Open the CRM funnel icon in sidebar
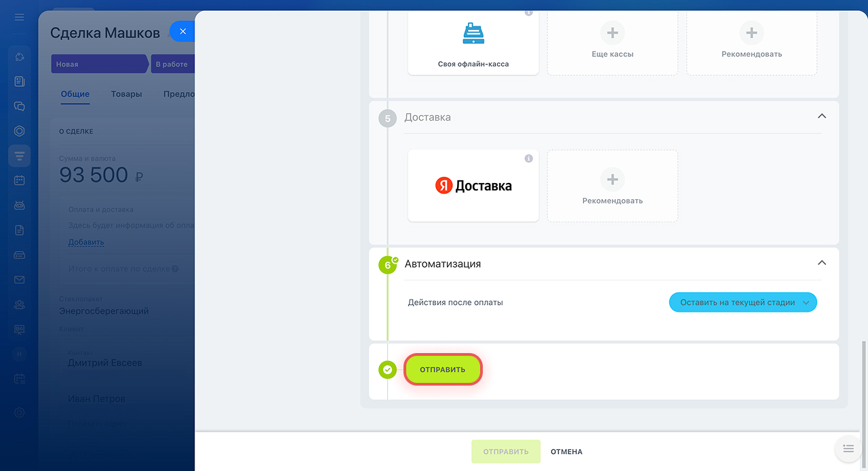This screenshot has width=868, height=471. [19, 156]
